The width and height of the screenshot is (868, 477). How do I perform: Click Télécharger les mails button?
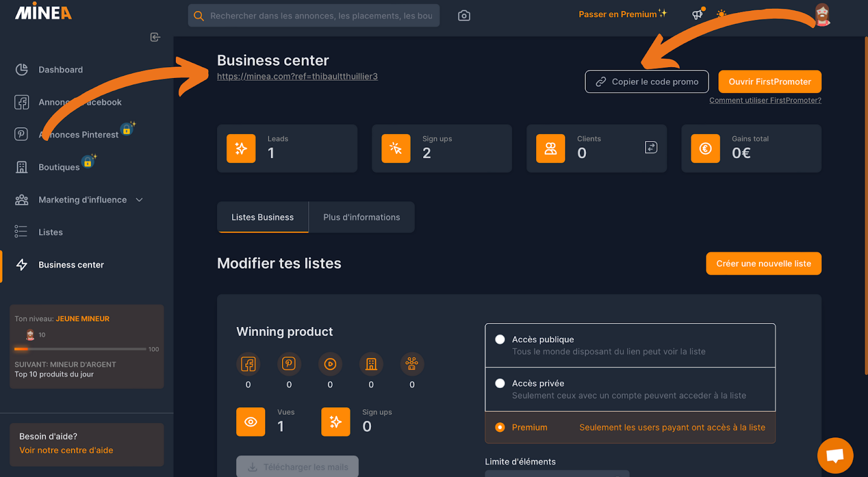click(x=297, y=467)
